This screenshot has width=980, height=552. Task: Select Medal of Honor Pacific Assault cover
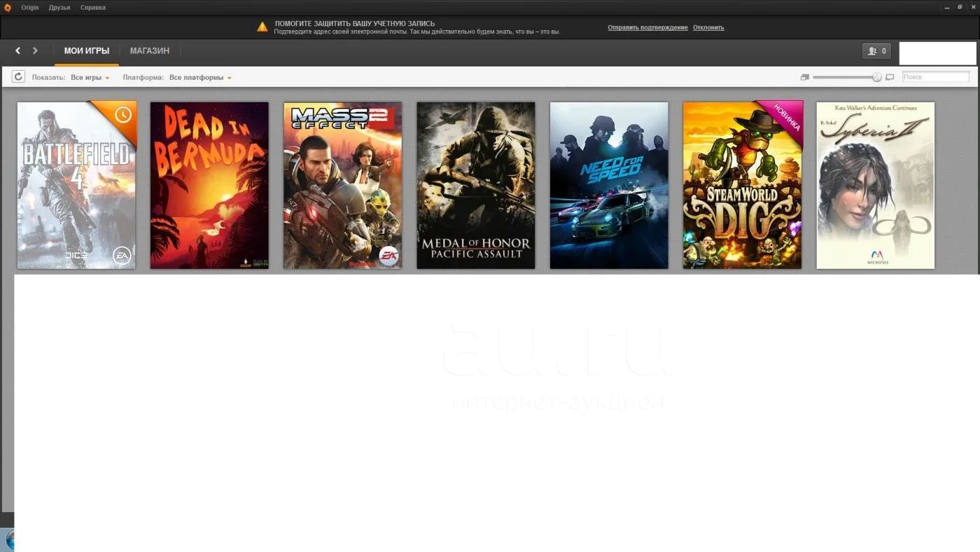pos(476,186)
